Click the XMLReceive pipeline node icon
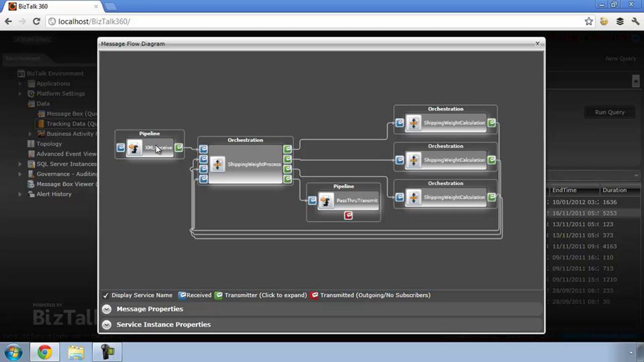 pos(134,147)
